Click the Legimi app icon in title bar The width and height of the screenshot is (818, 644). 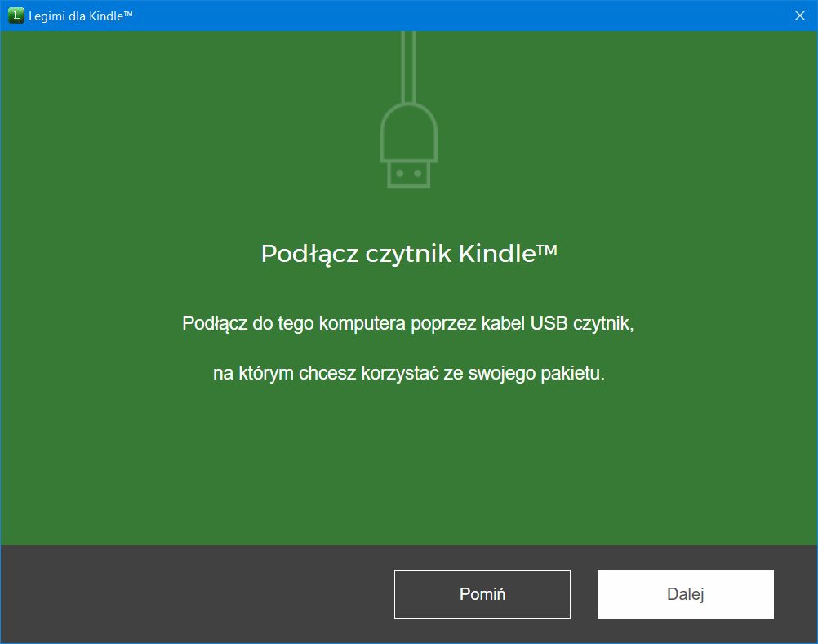coord(16,16)
